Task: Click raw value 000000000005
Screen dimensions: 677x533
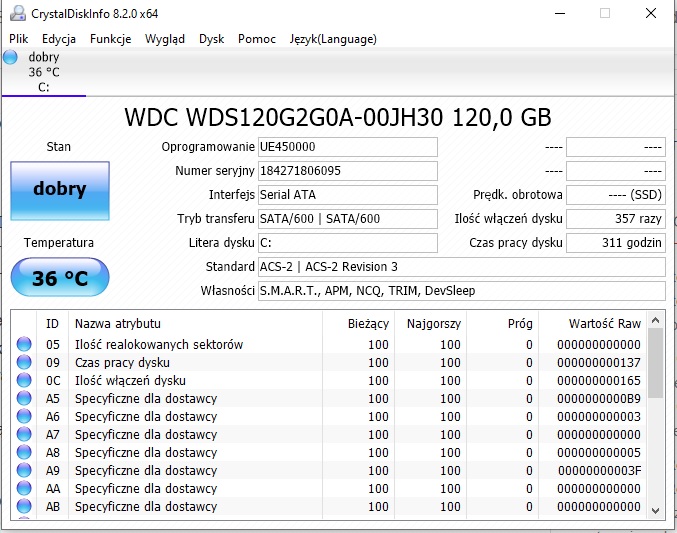Action: [599, 452]
